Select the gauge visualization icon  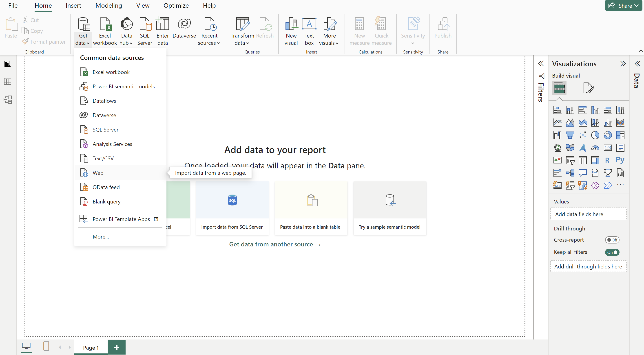pyautogui.click(x=595, y=148)
